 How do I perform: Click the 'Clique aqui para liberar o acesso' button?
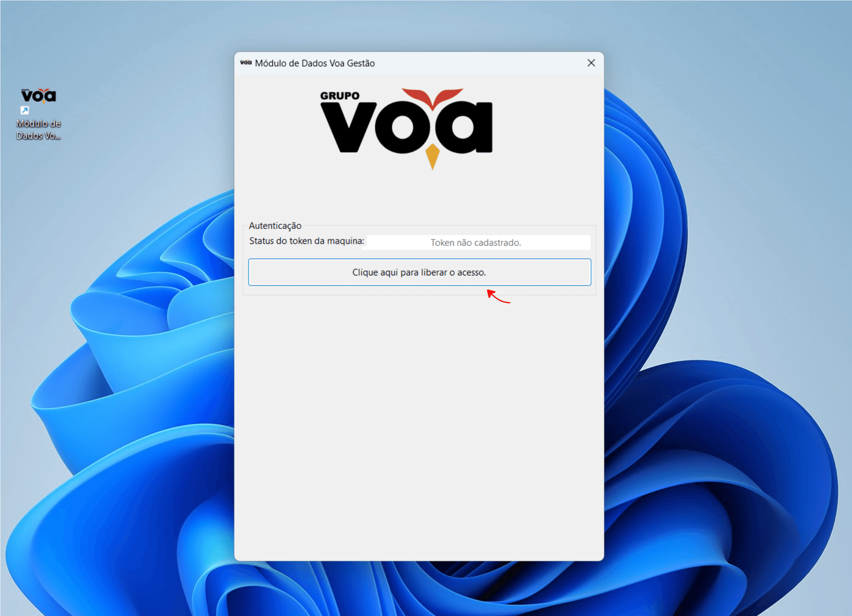(x=419, y=272)
